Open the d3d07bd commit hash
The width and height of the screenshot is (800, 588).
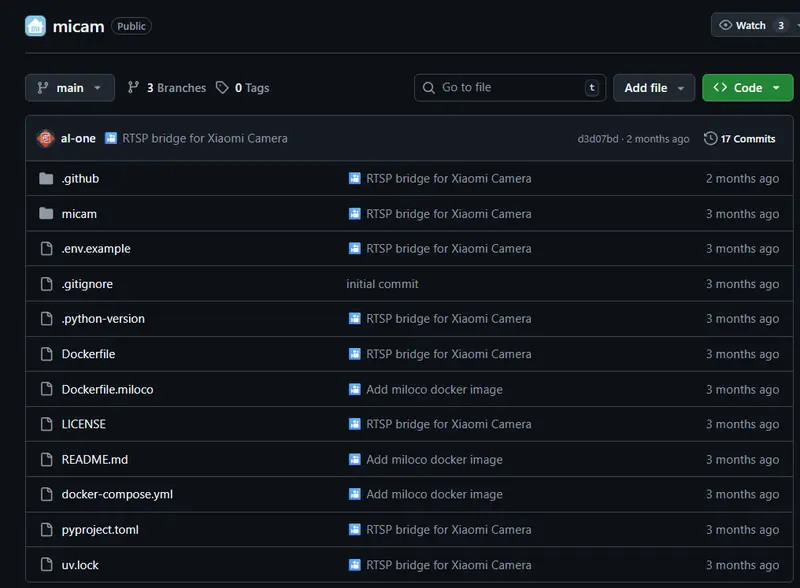(x=598, y=139)
